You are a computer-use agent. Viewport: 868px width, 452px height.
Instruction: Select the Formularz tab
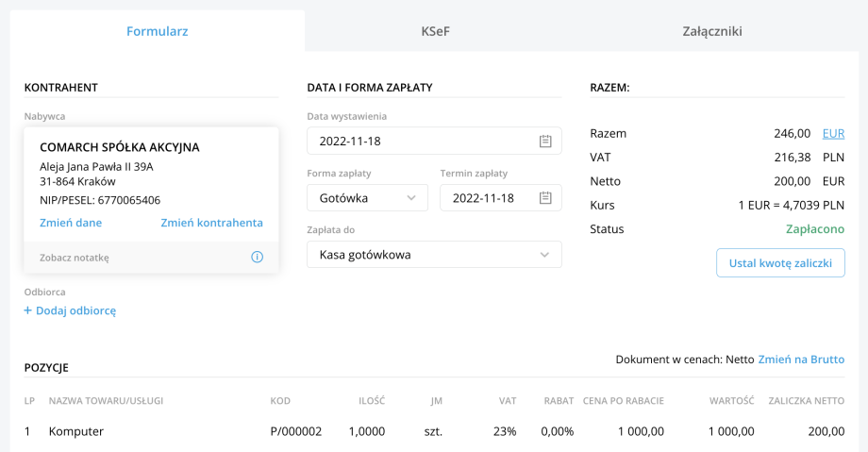[158, 31]
